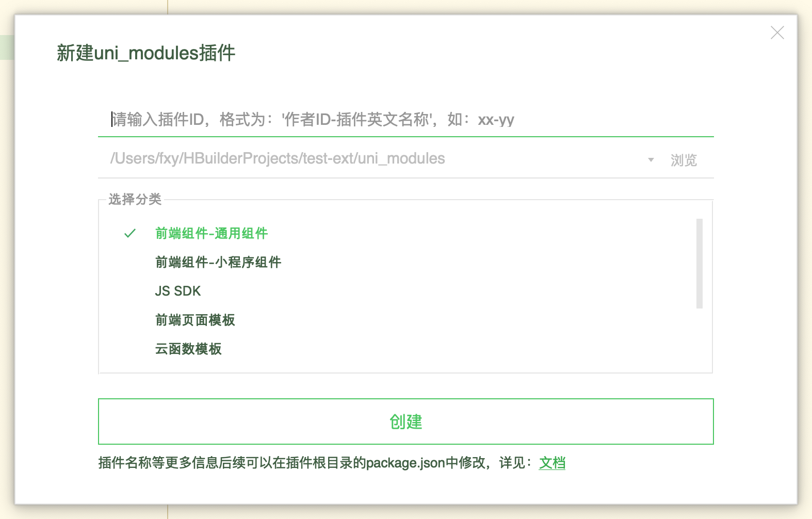Screen dimensions: 812x519
Task: Focus the plugin ID input field
Action: 405,120
